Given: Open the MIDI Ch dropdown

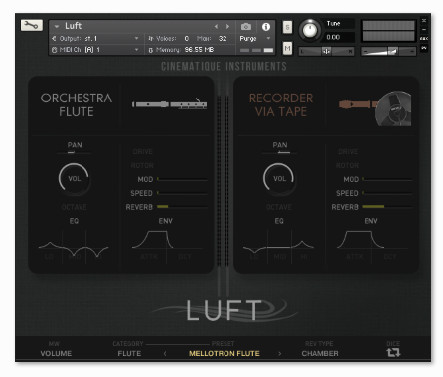Looking at the screenshot, I should click(95, 50).
